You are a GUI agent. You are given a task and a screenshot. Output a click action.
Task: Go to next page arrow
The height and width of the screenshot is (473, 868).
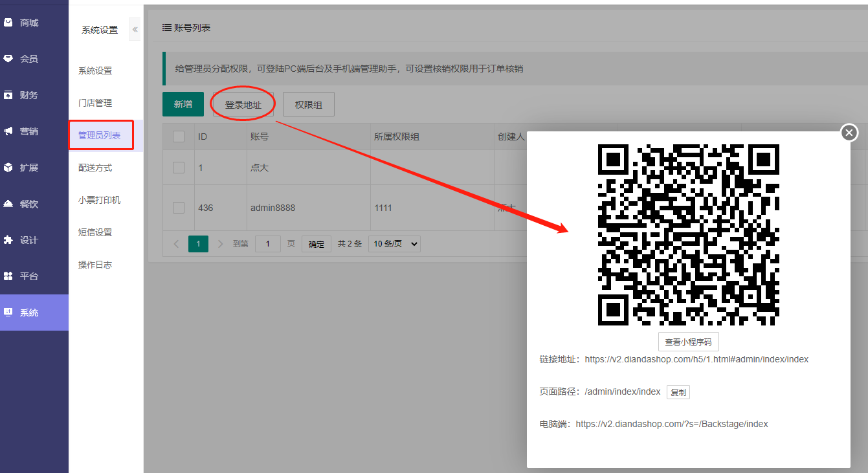tap(221, 244)
